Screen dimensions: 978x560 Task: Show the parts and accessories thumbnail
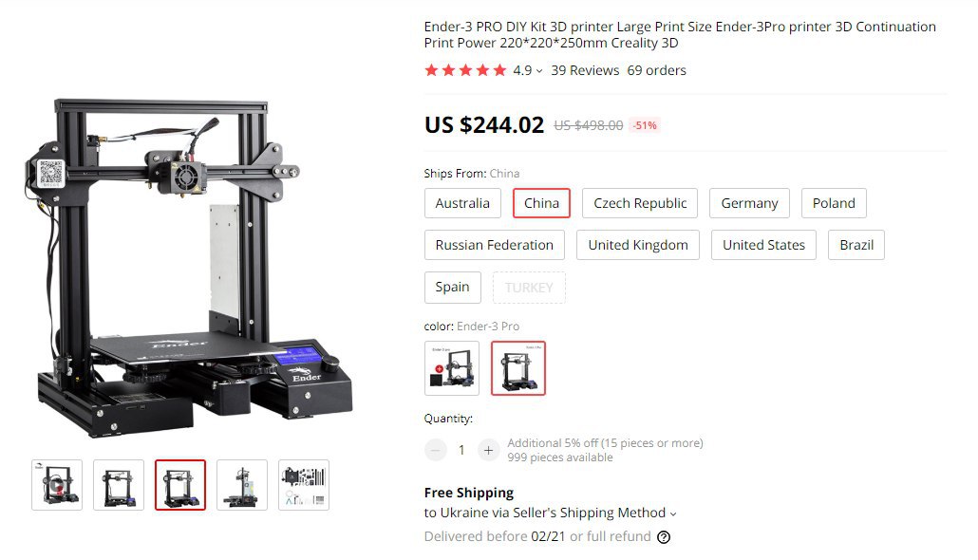[x=304, y=485]
